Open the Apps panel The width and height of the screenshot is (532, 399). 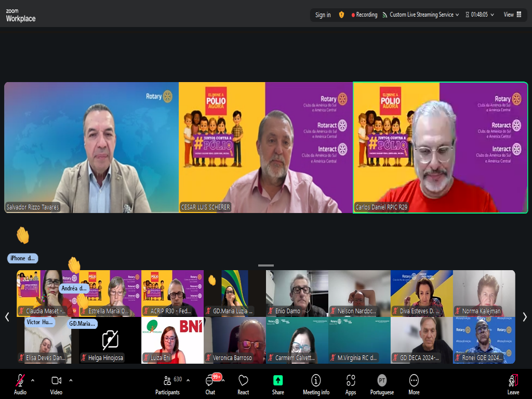[351, 381]
